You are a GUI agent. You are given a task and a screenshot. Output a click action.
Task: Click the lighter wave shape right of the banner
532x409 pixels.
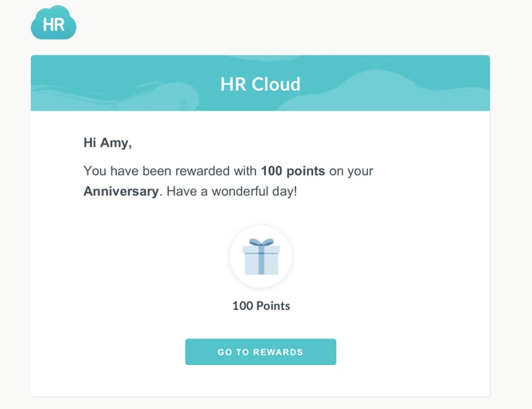point(384,90)
